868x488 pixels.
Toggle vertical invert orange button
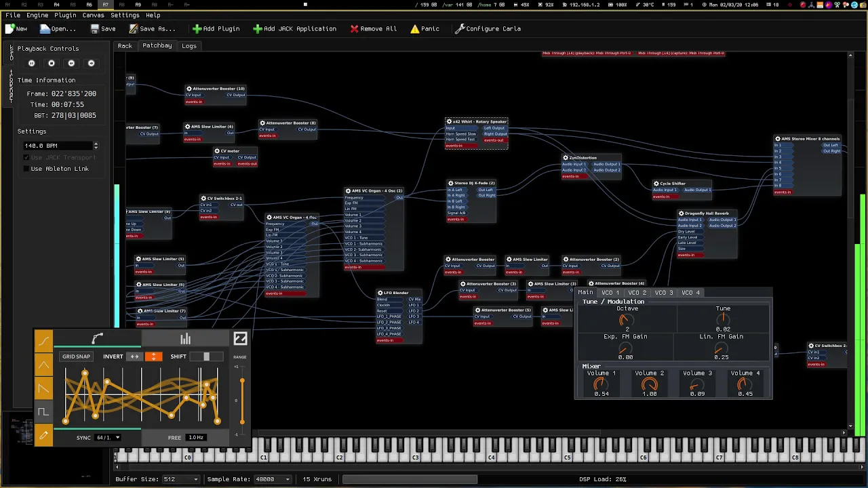pyautogui.click(x=154, y=357)
